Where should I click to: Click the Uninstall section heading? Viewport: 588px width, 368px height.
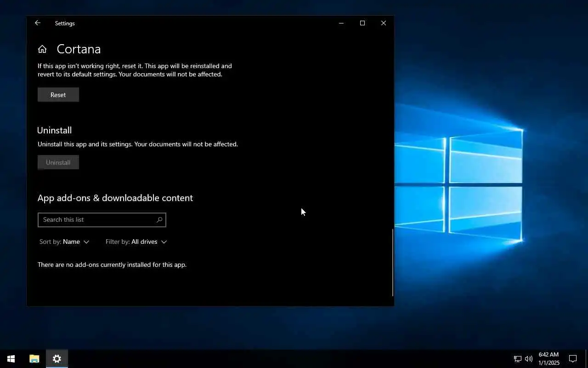[55, 130]
